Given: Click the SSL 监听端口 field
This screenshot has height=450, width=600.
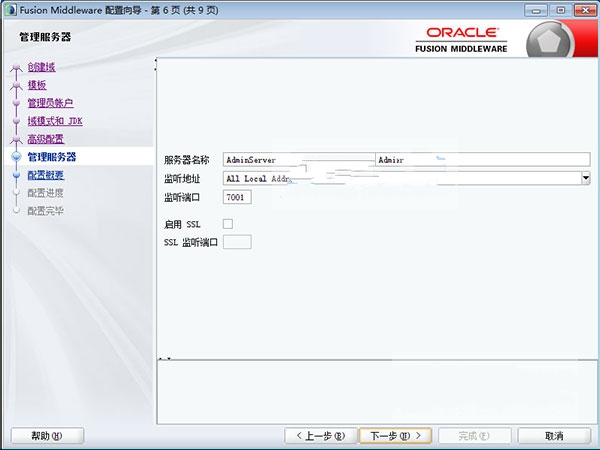Looking at the screenshot, I should 237,242.
